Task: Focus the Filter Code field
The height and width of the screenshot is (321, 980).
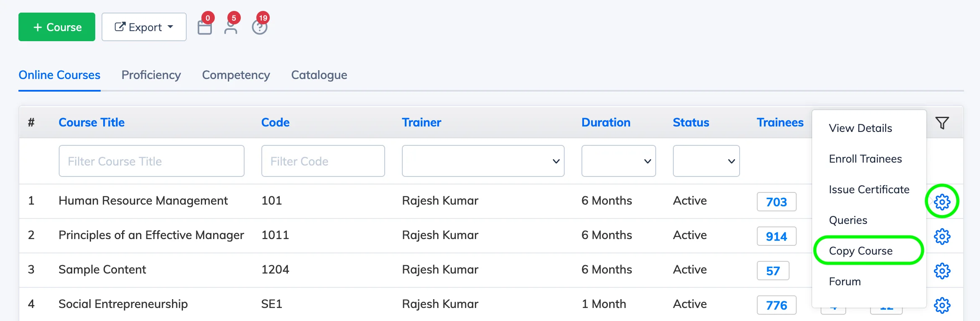Action: click(x=323, y=161)
